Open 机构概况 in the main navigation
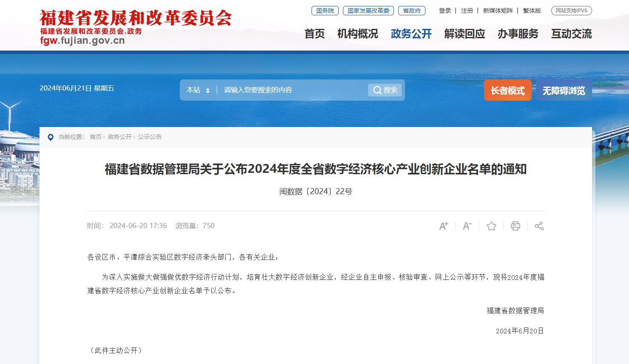629x364 pixels. tap(358, 34)
